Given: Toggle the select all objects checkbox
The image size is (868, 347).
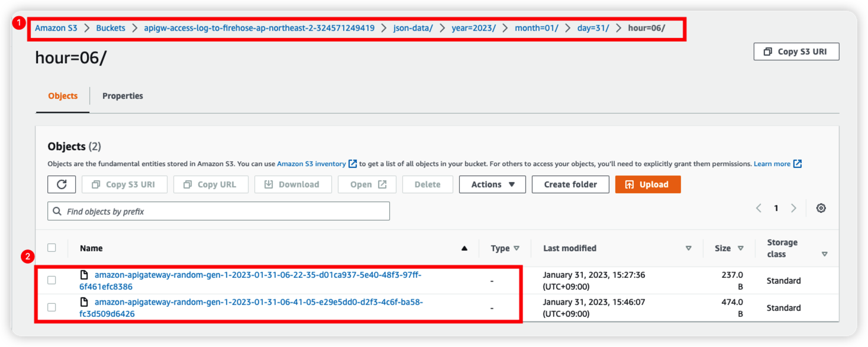Looking at the screenshot, I should coord(51,248).
